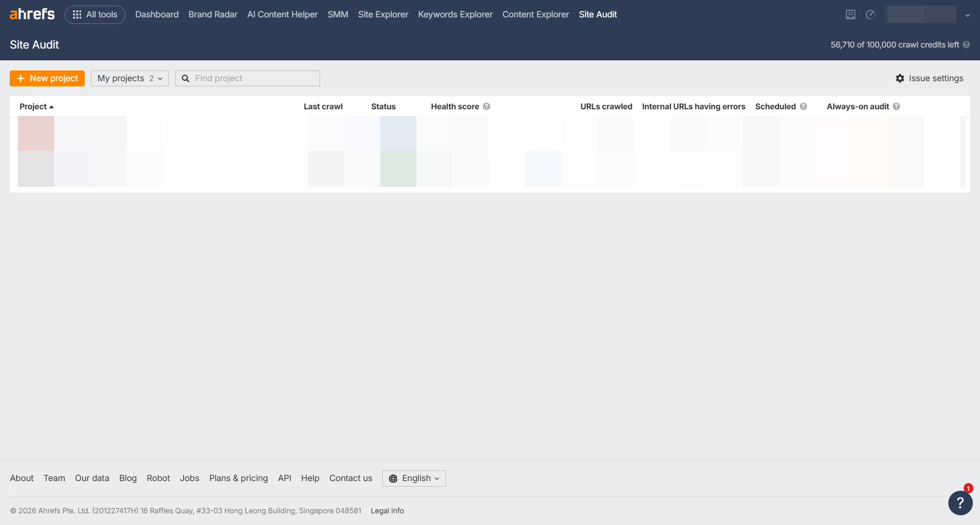
Task: Click the Ahrefs logo
Action: point(32,14)
